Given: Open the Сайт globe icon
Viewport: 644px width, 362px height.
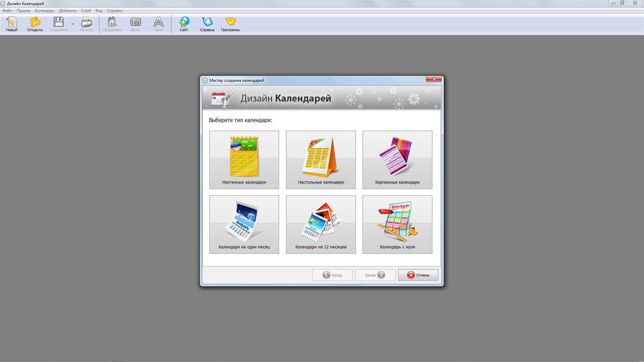Looking at the screenshot, I should tap(184, 24).
